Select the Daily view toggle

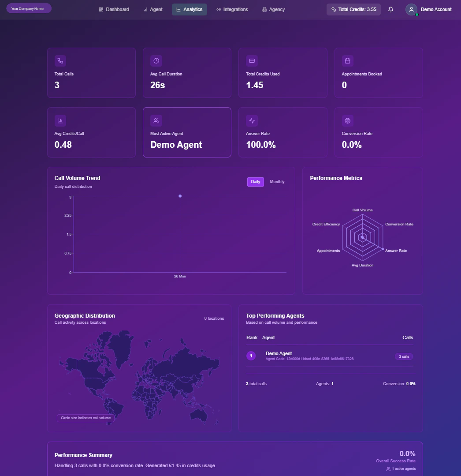[x=256, y=182]
